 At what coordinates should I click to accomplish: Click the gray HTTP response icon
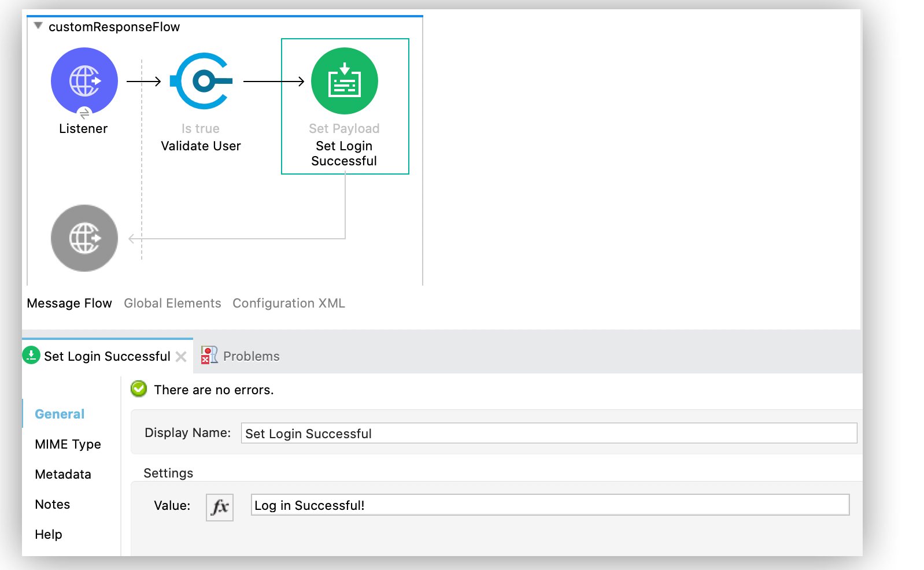84,238
